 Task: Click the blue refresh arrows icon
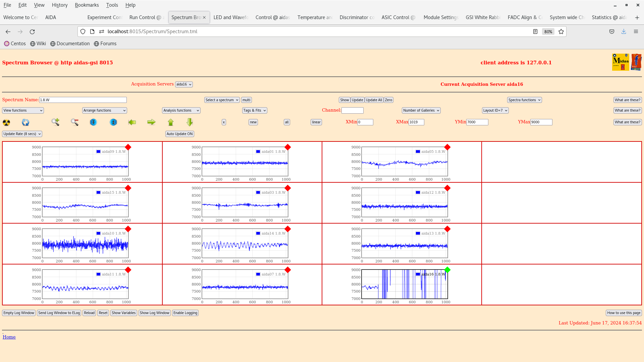(x=25, y=122)
